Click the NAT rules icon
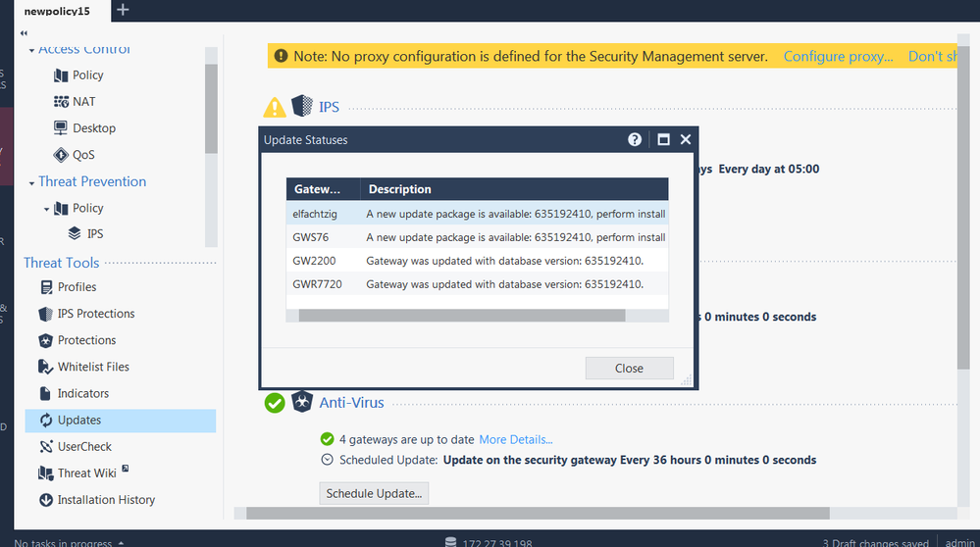 61,102
